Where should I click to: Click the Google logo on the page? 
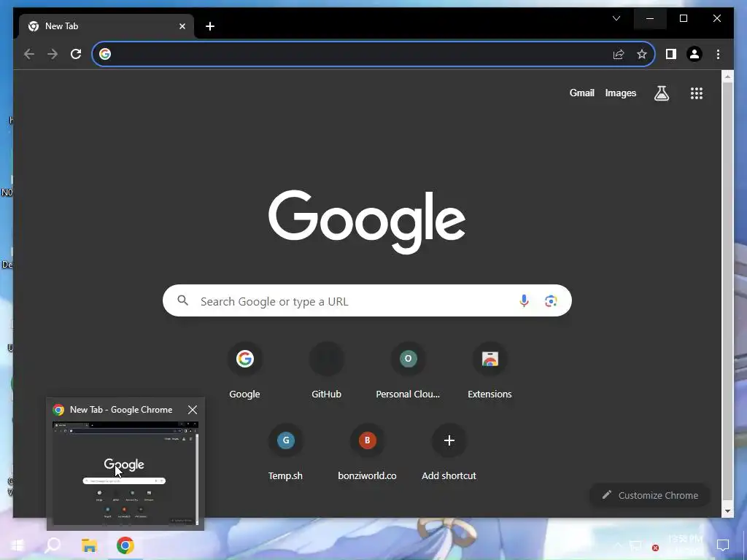click(x=367, y=222)
